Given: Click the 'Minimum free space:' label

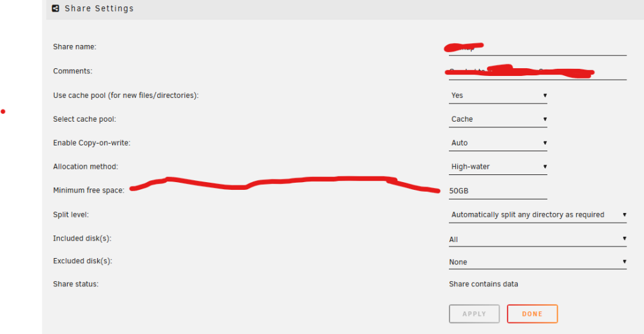Looking at the screenshot, I should 89,190.
